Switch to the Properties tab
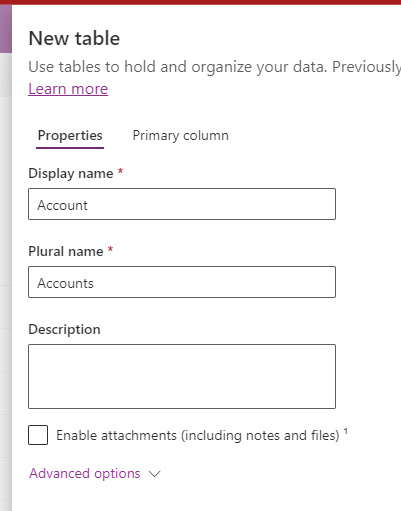Viewport: 401px width, 511px height. coord(70,136)
